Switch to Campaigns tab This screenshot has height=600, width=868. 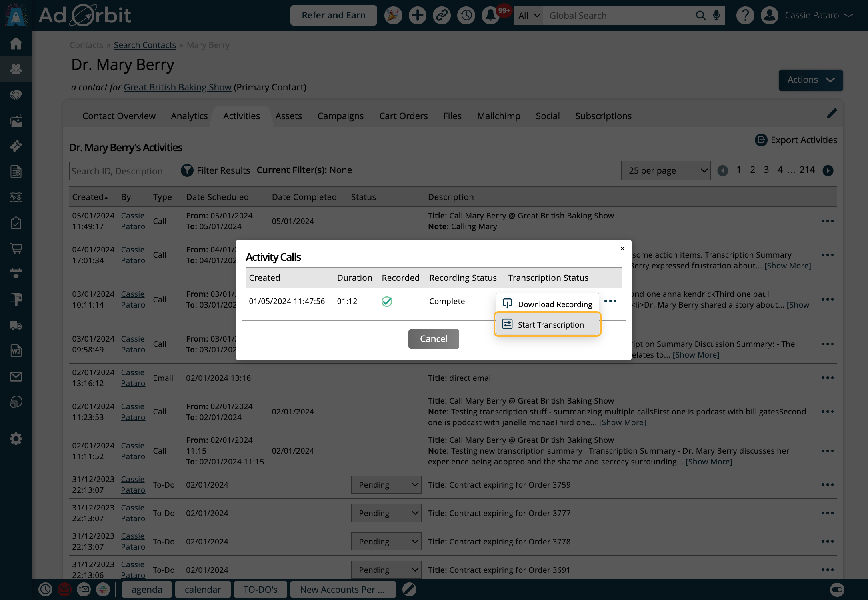[x=340, y=116]
